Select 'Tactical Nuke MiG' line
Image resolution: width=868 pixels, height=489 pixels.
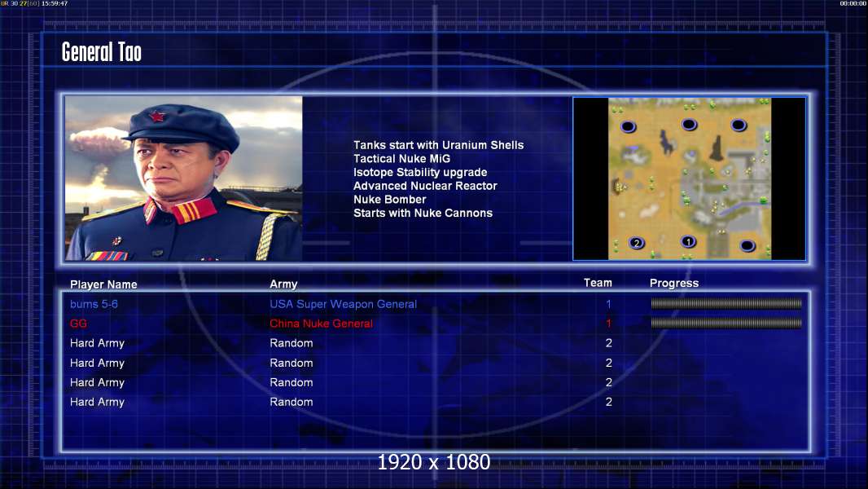click(x=402, y=158)
